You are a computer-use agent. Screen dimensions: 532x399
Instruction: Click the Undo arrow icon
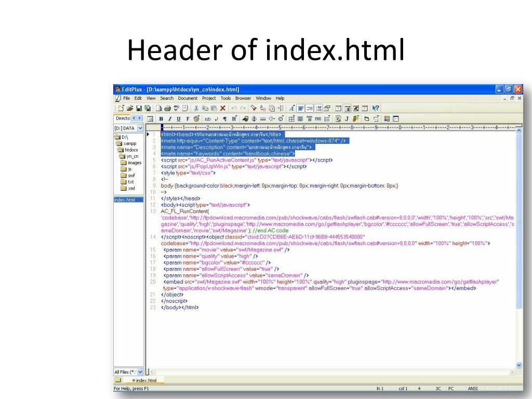(234, 108)
